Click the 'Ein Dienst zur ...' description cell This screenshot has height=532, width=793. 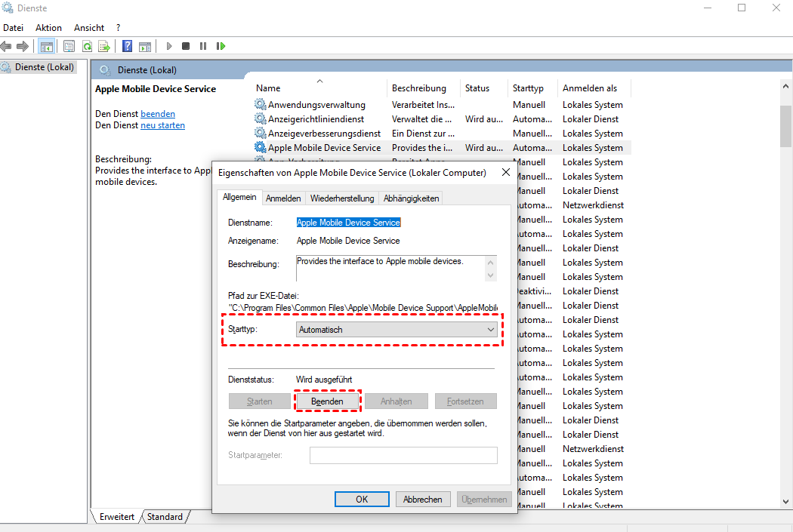[423, 134]
